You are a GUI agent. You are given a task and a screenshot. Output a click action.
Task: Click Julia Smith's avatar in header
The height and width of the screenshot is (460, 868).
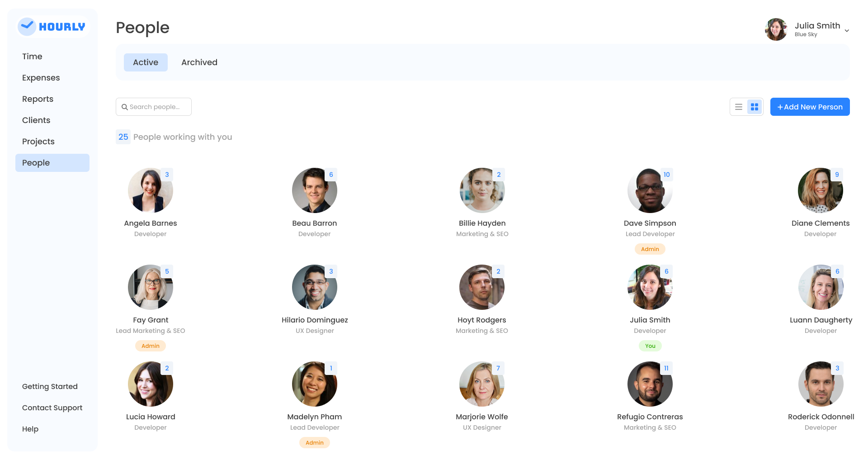tap(776, 29)
